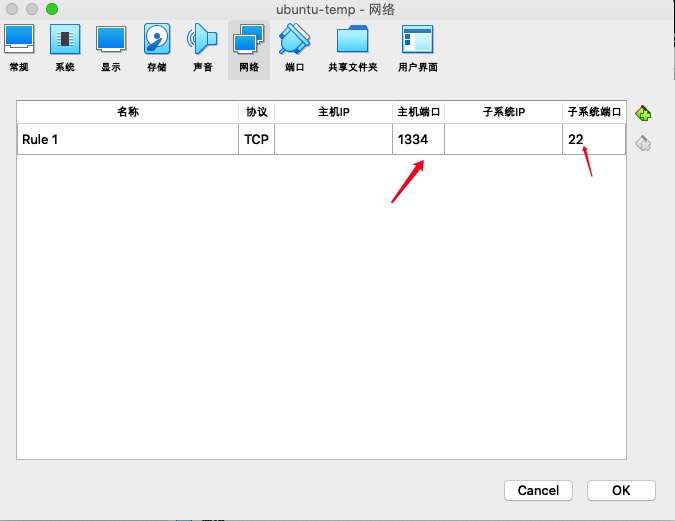Open the 存储 storage settings icon
675x521 pixels.
point(156,48)
